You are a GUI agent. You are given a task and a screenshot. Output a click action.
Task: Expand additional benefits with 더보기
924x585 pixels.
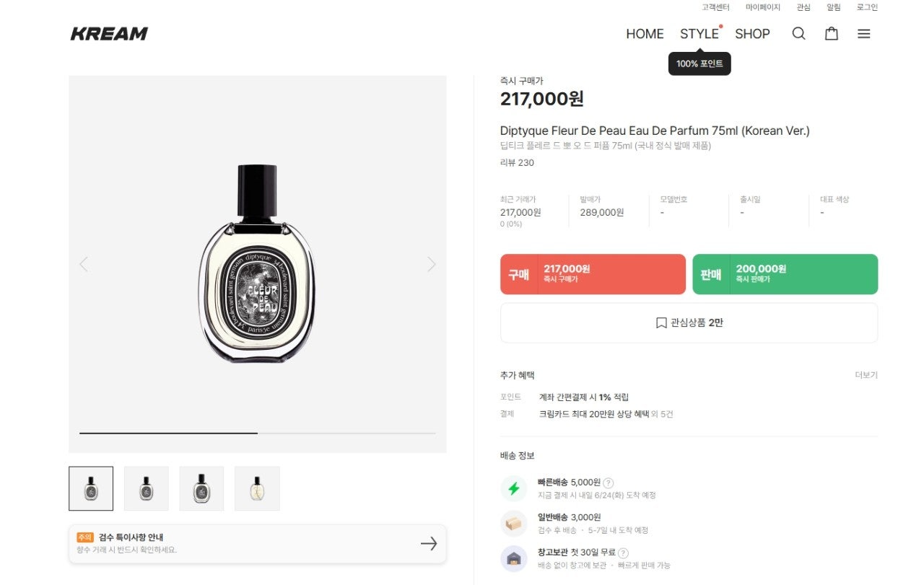866,375
